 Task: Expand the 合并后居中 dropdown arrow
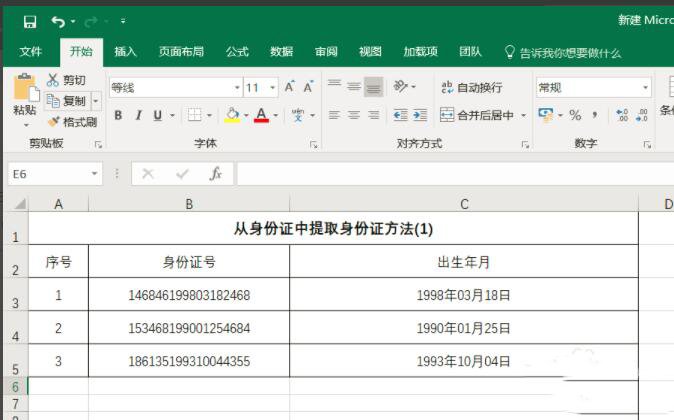(523, 115)
